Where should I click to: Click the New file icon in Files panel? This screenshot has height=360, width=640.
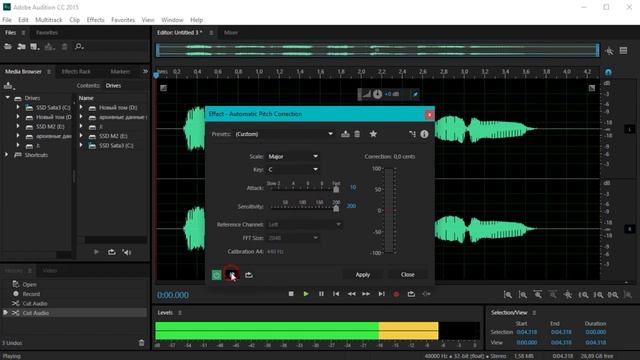(35, 47)
